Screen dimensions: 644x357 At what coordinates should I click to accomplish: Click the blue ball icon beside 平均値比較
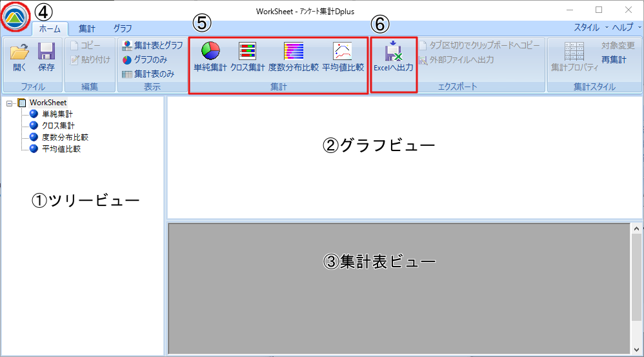tap(34, 148)
